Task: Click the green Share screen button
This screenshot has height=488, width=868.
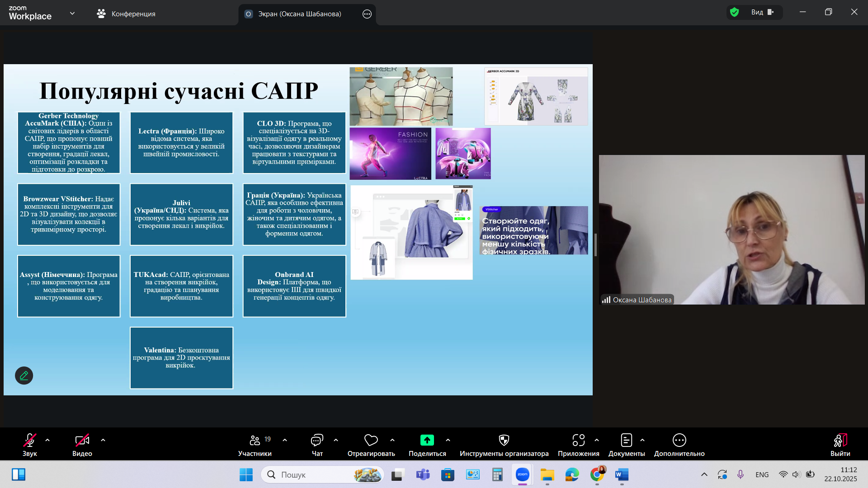Action: (427, 441)
